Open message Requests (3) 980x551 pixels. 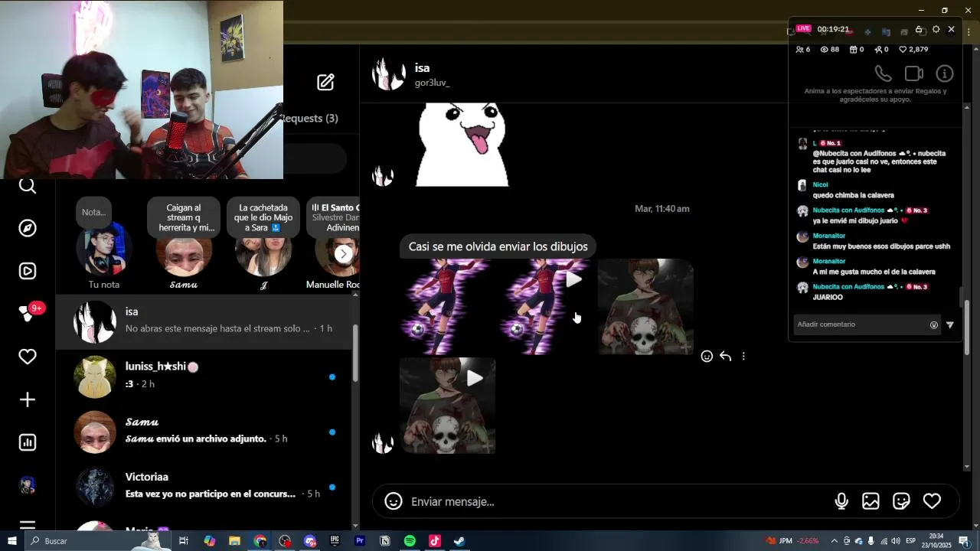[310, 119]
